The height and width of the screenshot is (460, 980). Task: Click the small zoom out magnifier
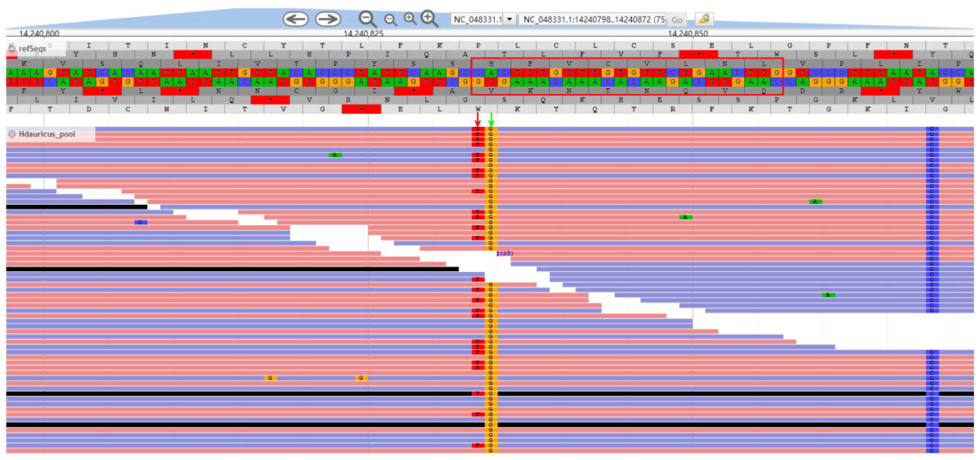(x=390, y=19)
